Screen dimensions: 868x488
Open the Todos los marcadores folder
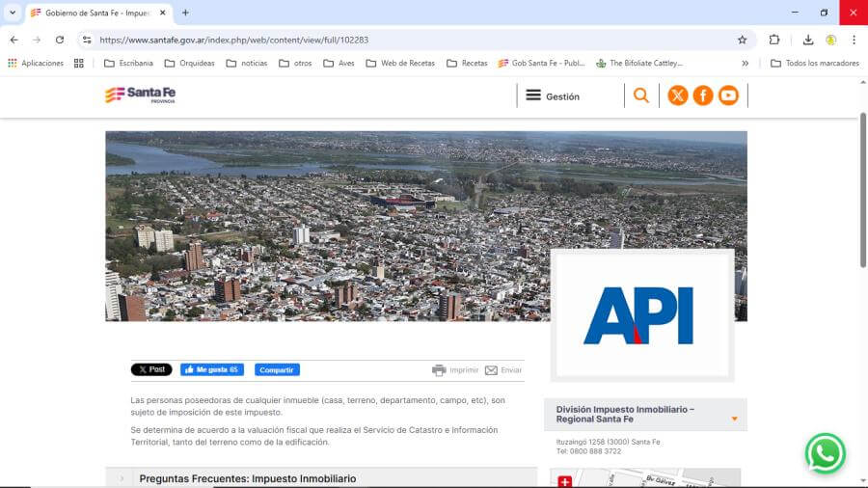pos(815,63)
